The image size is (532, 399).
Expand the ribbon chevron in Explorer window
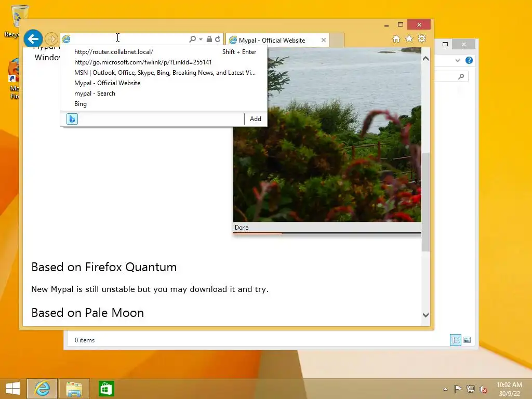(457, 60)
